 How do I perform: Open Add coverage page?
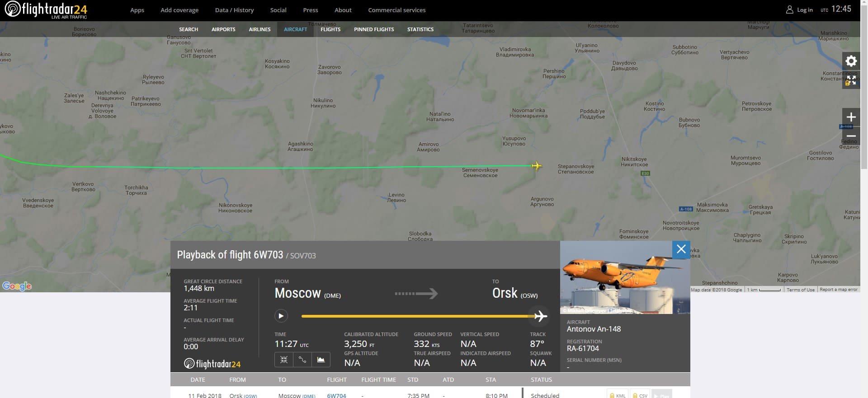pyautogui.click(x=179, y=10)
